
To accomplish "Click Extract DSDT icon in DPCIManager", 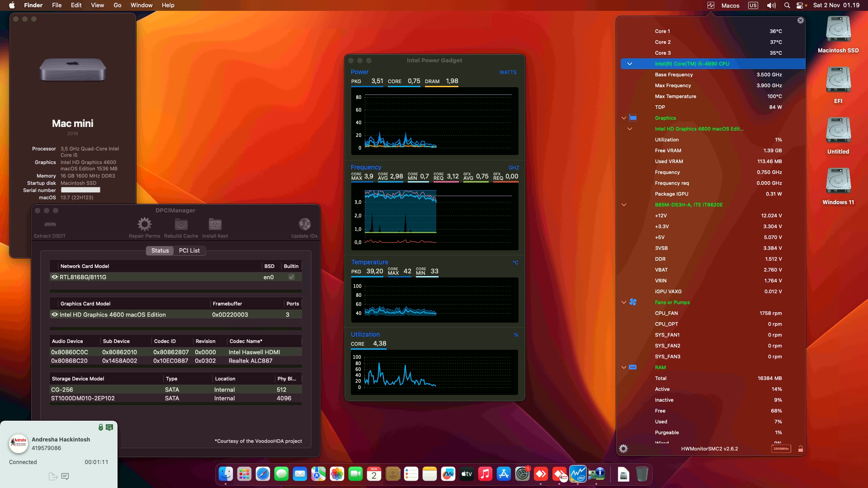I will [50, 225].
